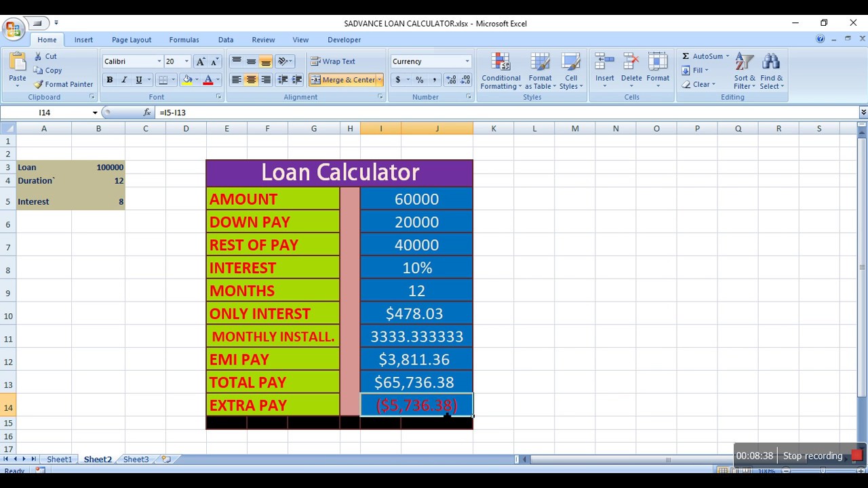Insert a new worksheet tab

tap(166, 460)
